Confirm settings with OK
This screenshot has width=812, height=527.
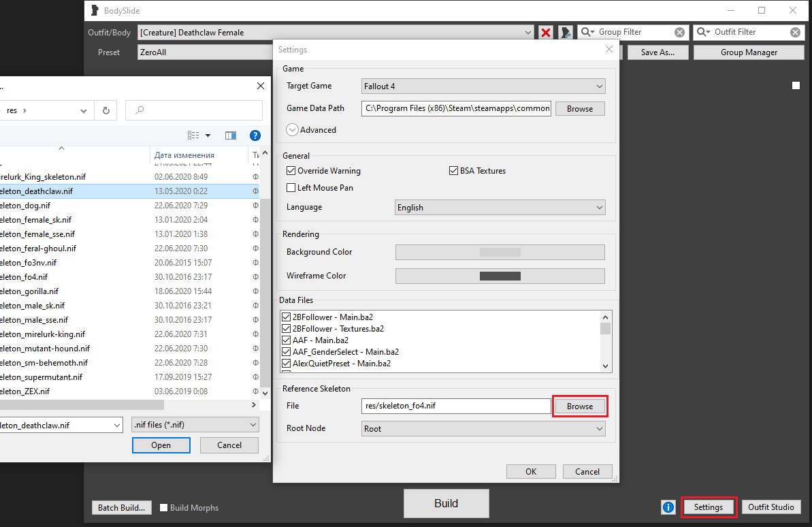[531, 472]
